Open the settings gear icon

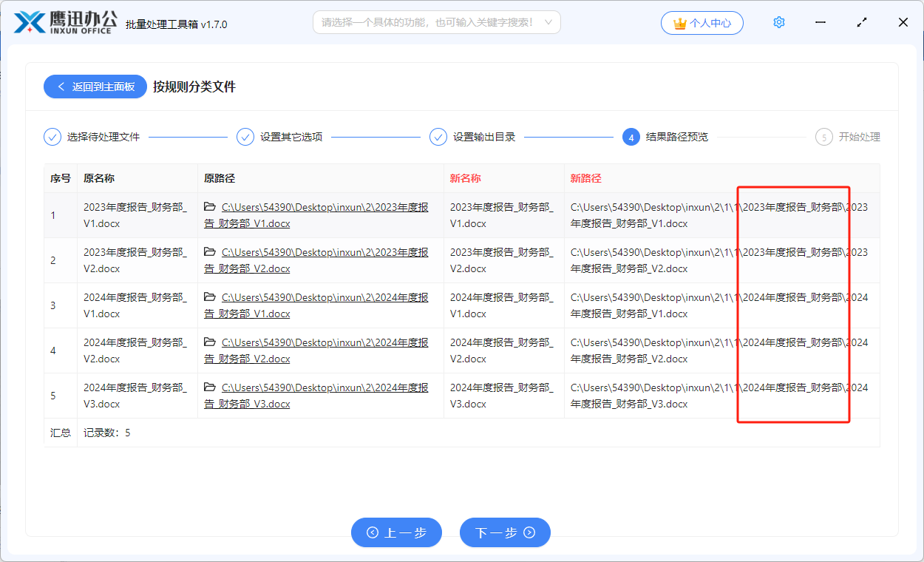(x=778, y=23)
